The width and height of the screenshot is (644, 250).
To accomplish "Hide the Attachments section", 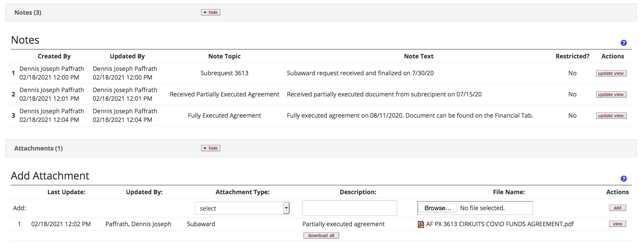I will (210, 148).
